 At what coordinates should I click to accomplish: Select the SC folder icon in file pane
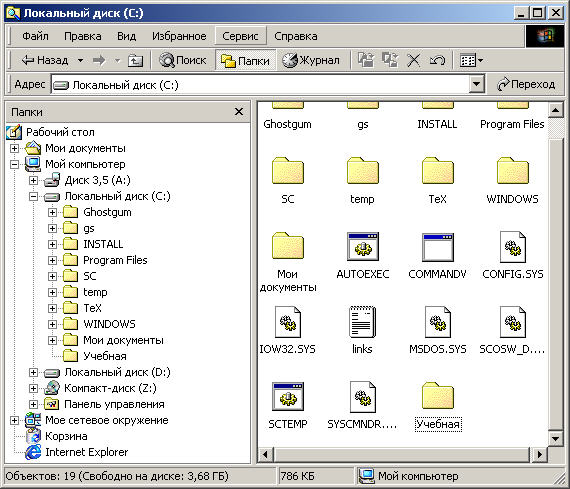coord(288,171)
